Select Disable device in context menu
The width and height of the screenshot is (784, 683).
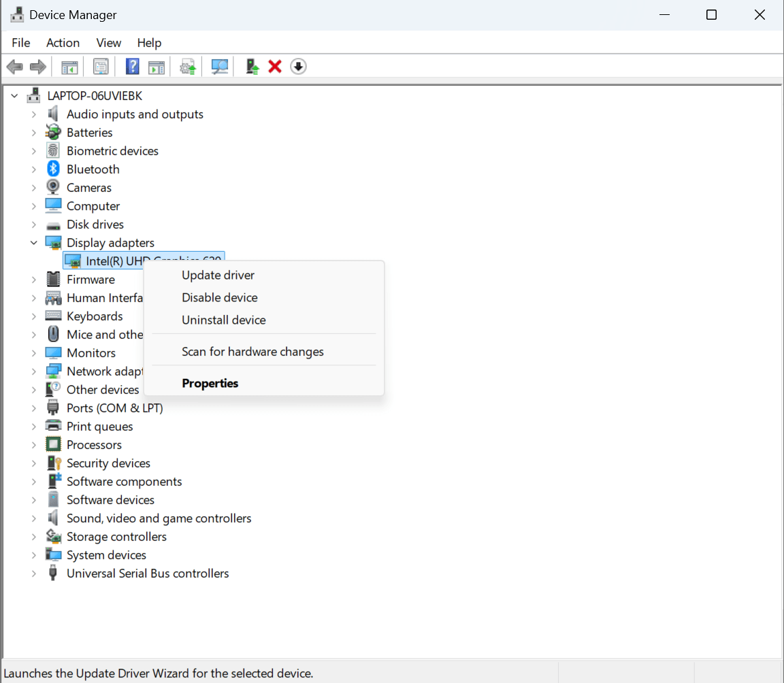(x=219, y=298)
